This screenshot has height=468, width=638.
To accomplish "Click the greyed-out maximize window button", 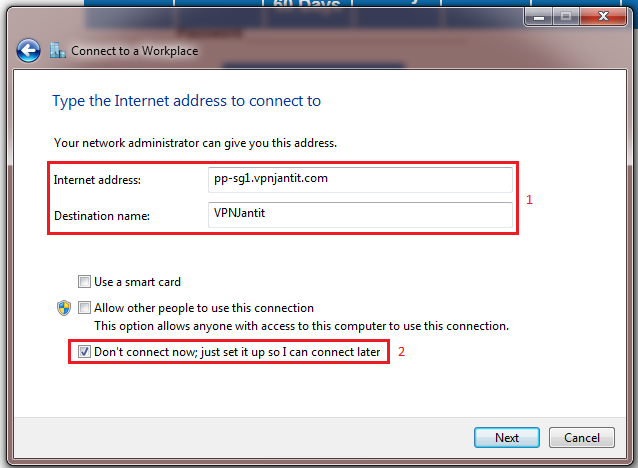I will (566, 17).
